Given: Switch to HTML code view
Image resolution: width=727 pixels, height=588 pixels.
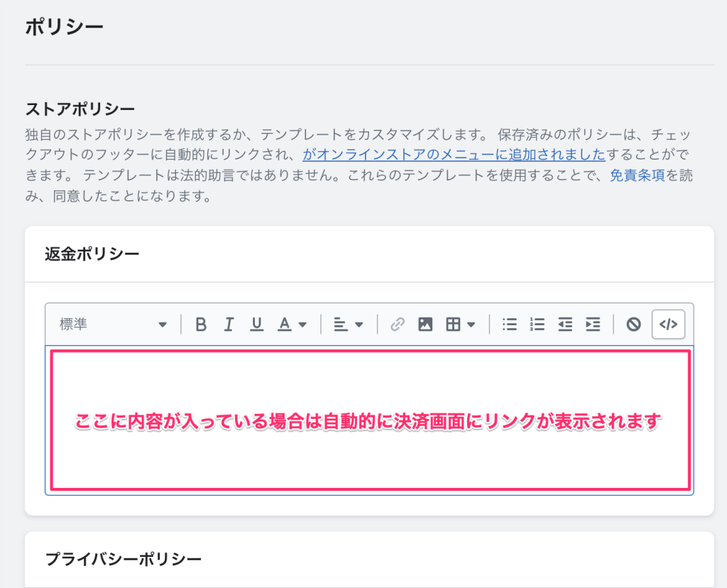Looking at the screenshot, I should 667,324.
